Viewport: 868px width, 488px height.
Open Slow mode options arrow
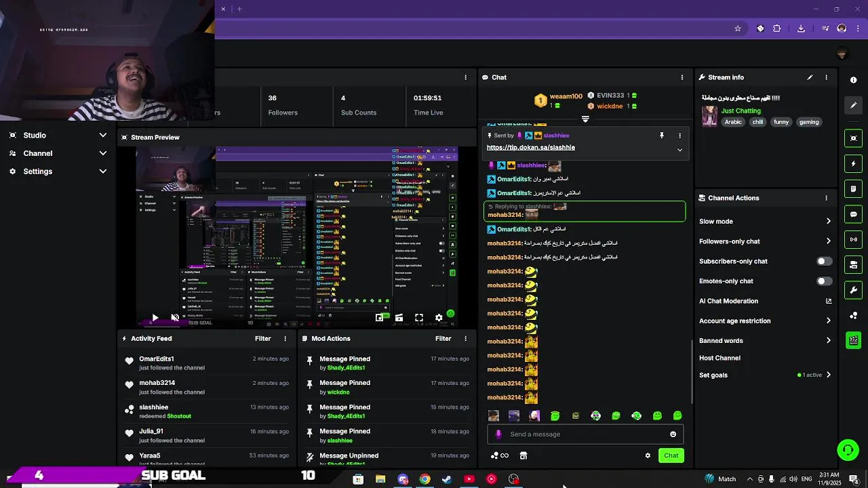828,221
